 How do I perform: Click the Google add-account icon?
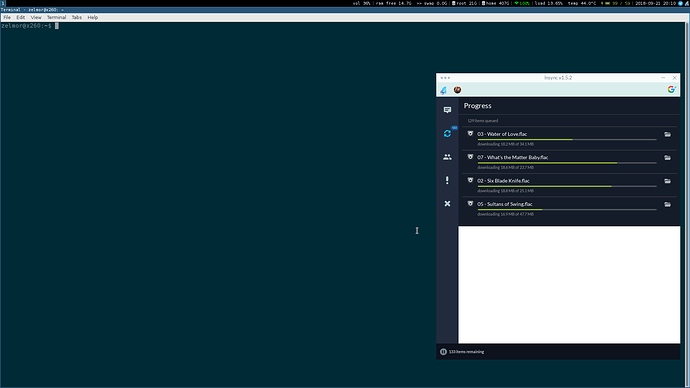(x=671, y=89)
